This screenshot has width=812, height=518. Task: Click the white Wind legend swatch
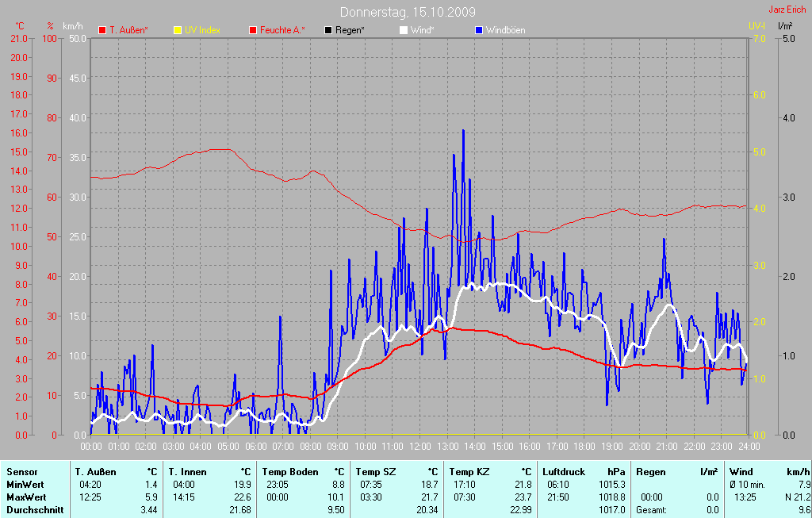click(403, 30)
